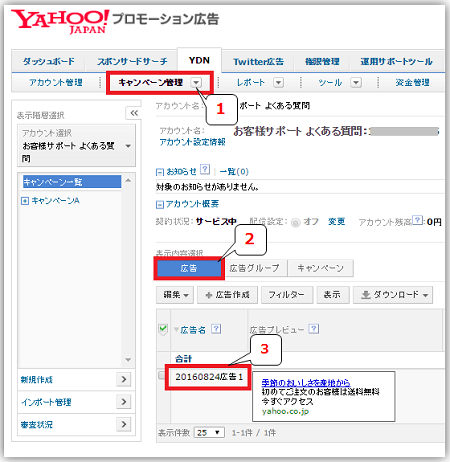Click the 変更 link for 配信設定
This screenshot has height=462, width=450.
pyautogui.click(x=336, y=222)
